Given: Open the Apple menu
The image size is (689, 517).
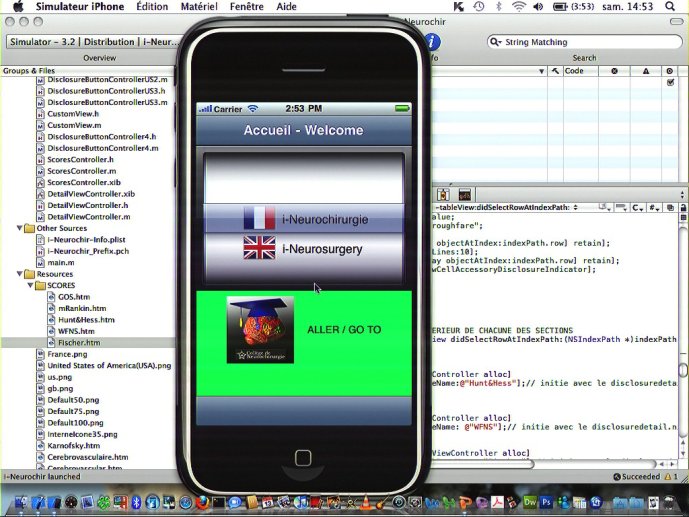Looking at the screenshot, I should [18, 6].
